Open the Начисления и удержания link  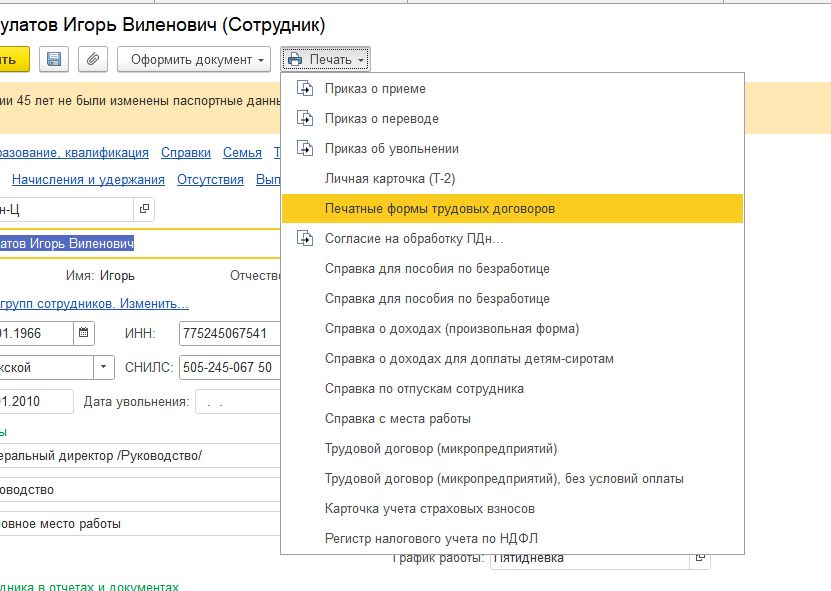pos(88,180)
